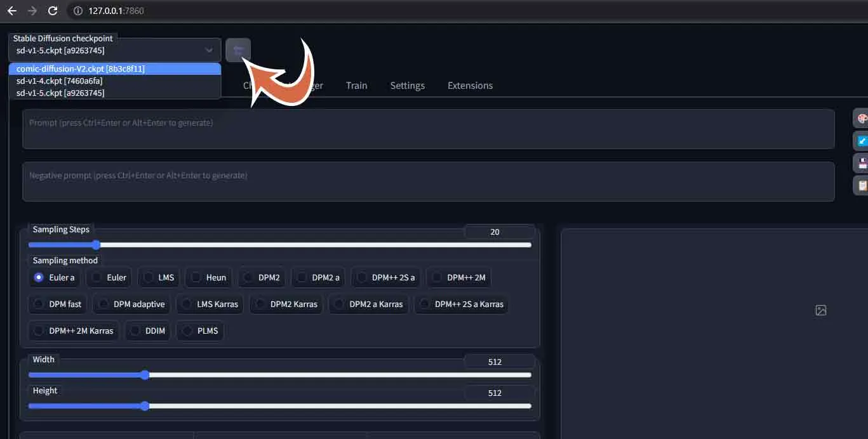Viewport: 868px width, 439px height.
Task: Choose the DPM2 Karras sampler
Action: 286,304
